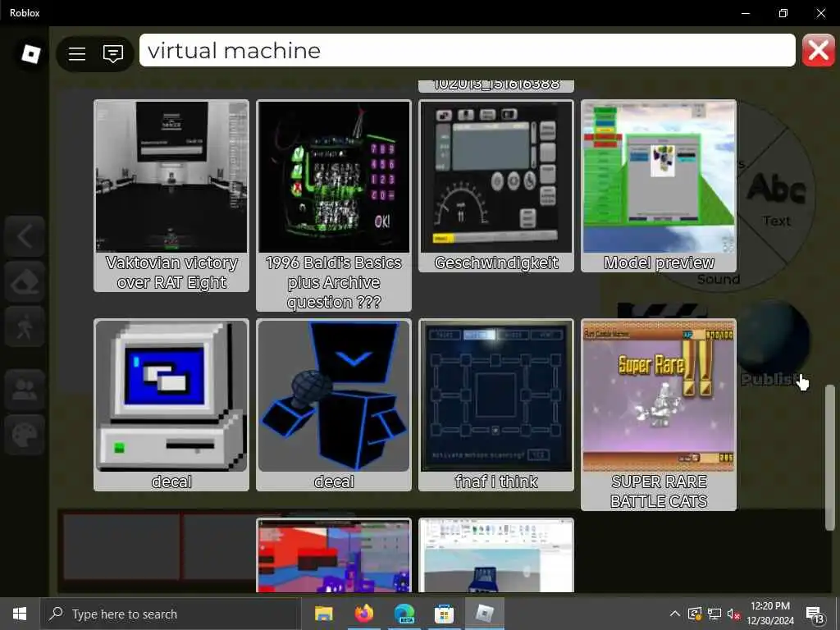Click the running character sidebar icon
Viewport: 840px width, 630px height.
point(24,326)
